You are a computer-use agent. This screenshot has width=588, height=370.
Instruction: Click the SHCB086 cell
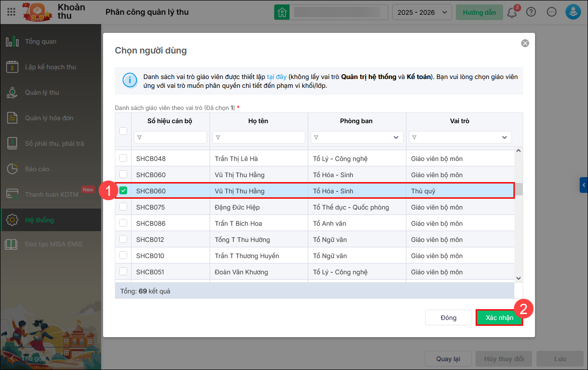171,223
